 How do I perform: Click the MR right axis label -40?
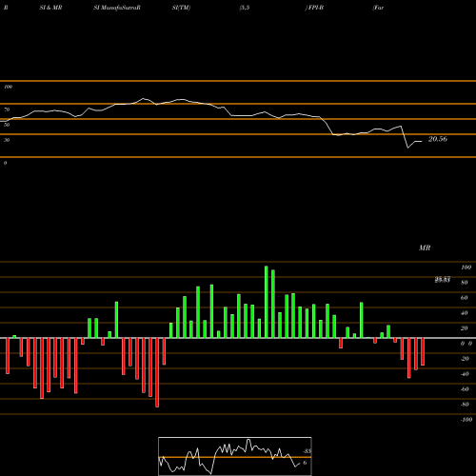pyautogui.click(x=465, y=374)
